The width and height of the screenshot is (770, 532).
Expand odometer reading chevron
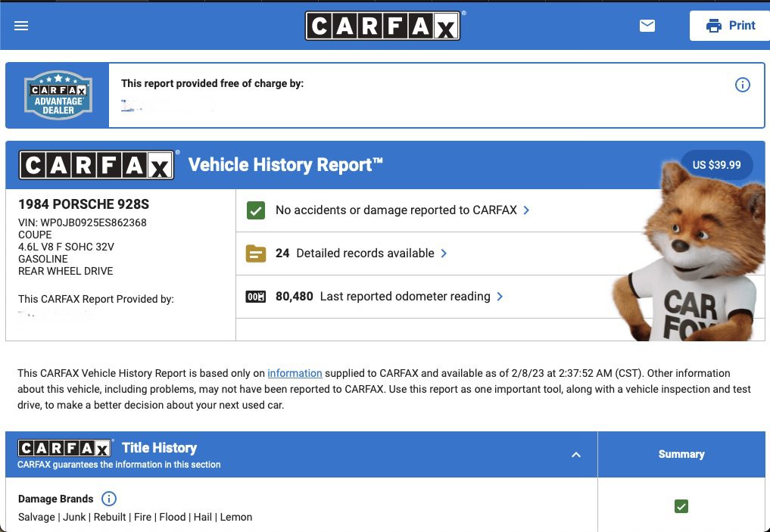(500, 297)
